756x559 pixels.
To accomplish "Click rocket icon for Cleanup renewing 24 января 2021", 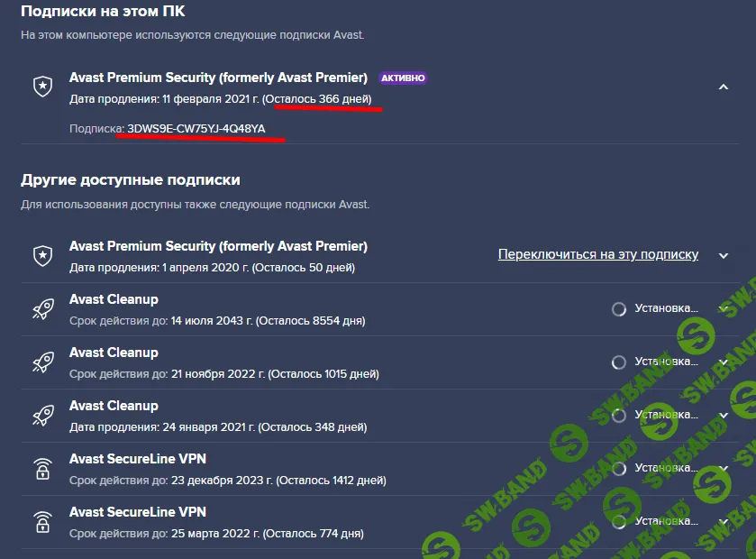I will click(x=41, y=416).
